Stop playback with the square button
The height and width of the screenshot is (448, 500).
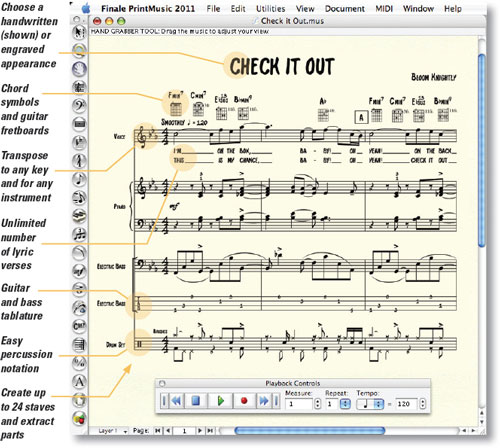pyautogui.click(x=196, y=400)
